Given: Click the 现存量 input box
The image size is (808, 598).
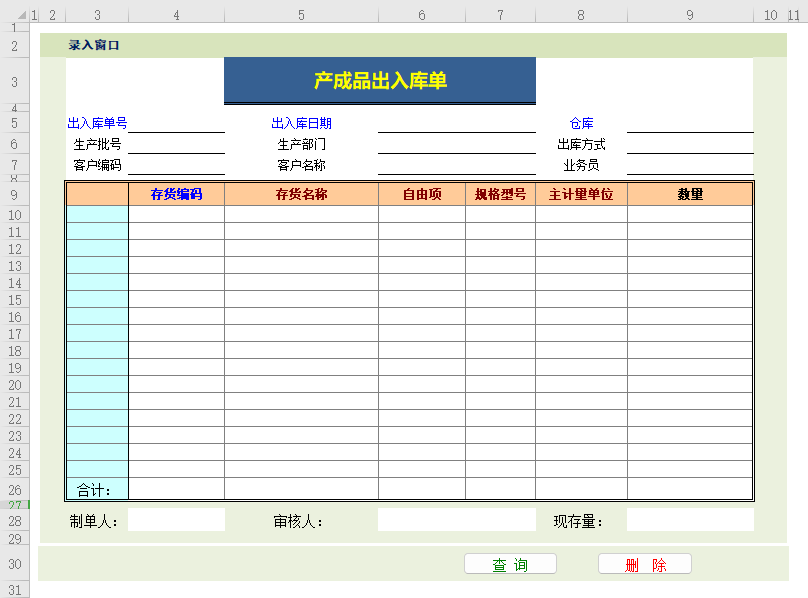Looking at the screenshot, I should tap(689, 520).
